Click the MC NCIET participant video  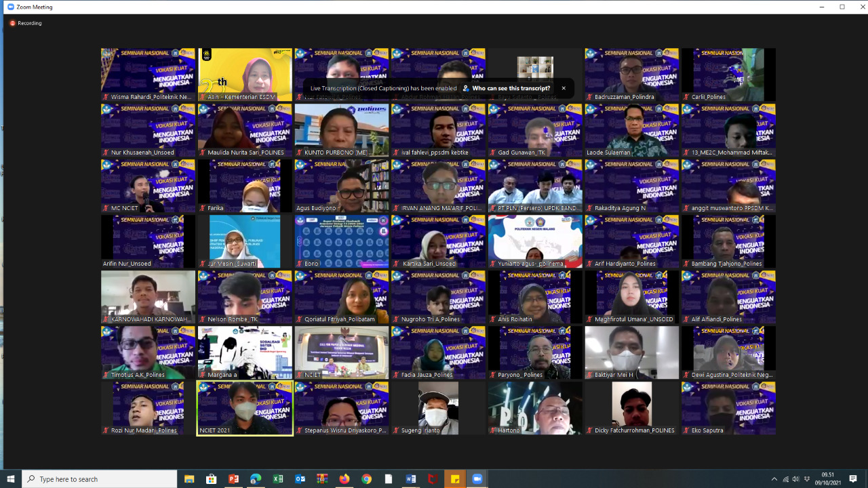148,185
